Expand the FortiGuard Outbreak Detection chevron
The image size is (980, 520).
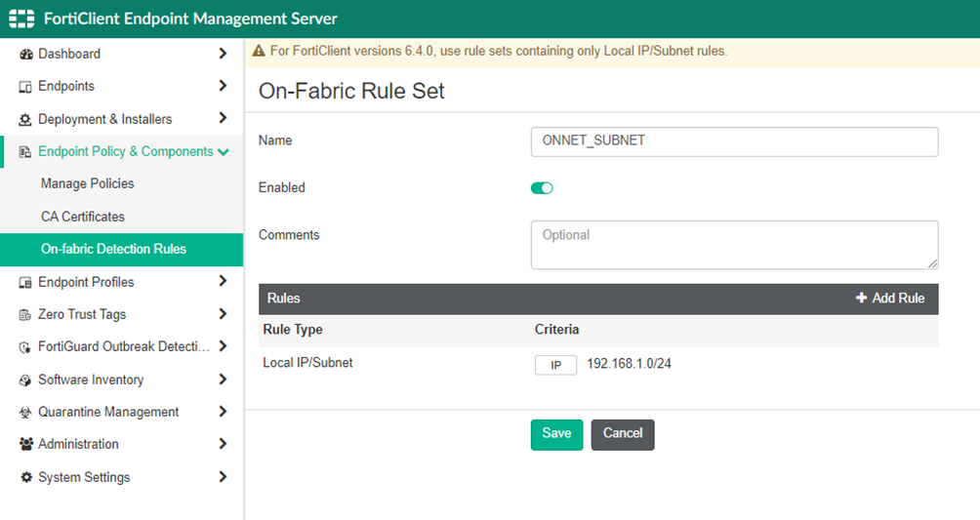[223, 346]
